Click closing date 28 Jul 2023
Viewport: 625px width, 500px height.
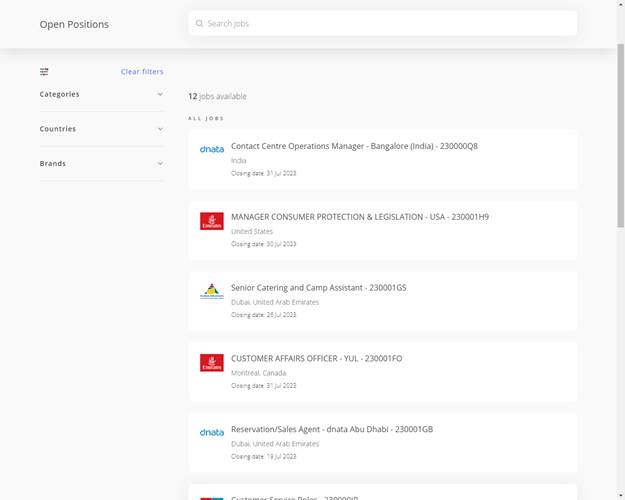[263, 315]
